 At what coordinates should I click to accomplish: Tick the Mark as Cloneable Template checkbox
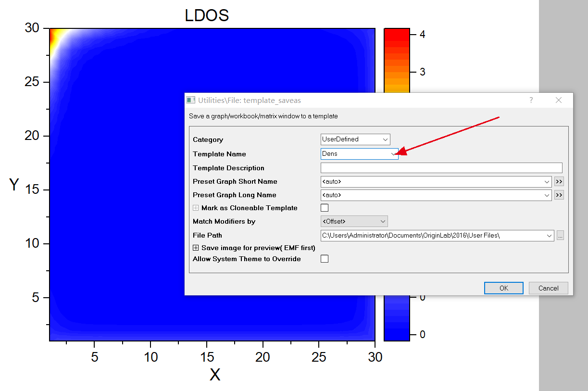pos(325,208)
